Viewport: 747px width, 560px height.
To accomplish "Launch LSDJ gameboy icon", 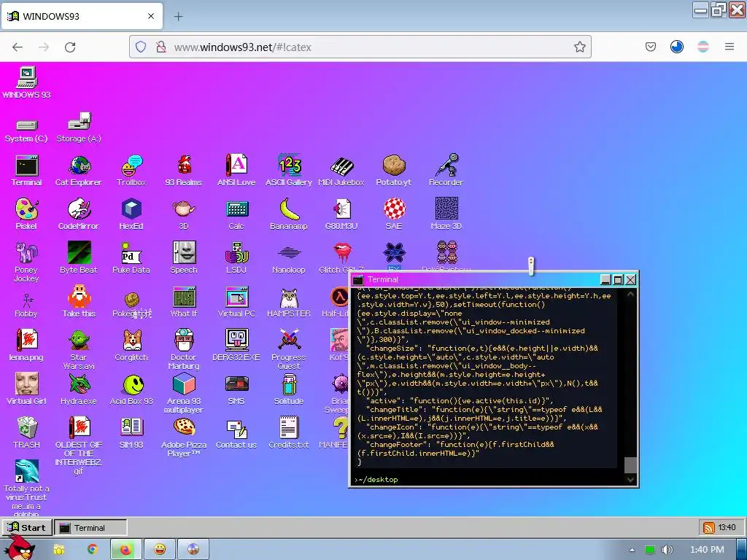I will pos(236,257).
